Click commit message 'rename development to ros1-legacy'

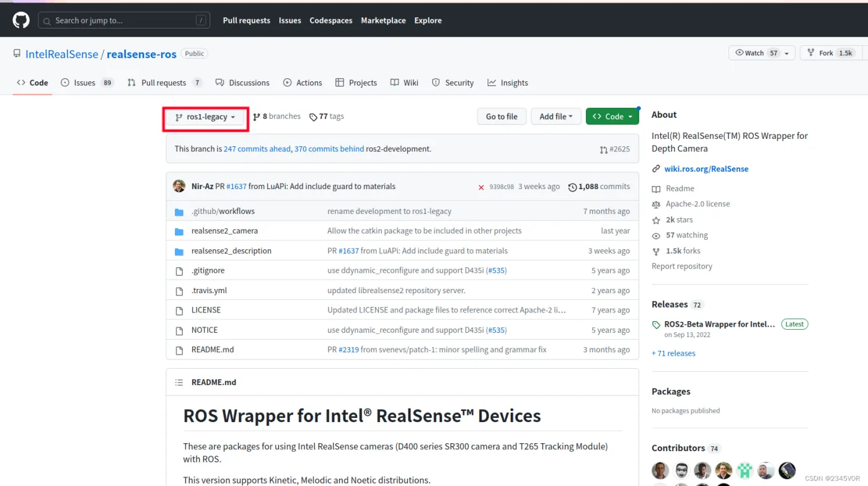pos(389,211)
